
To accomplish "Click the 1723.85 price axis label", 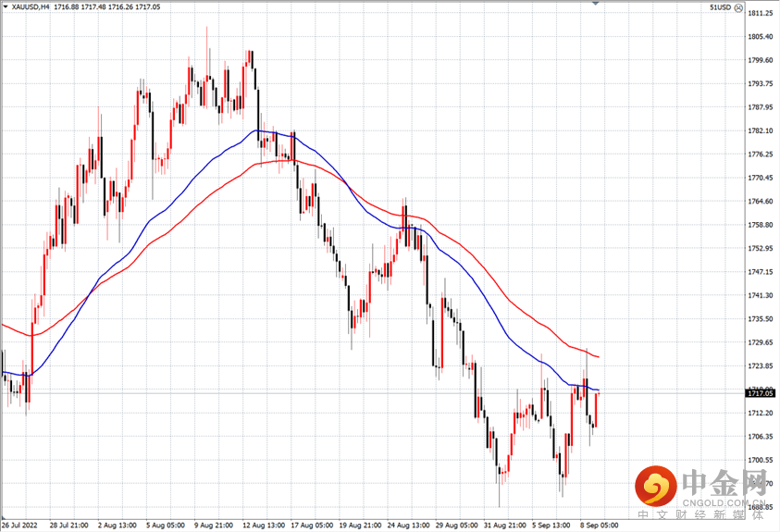I will click(760, 366).
